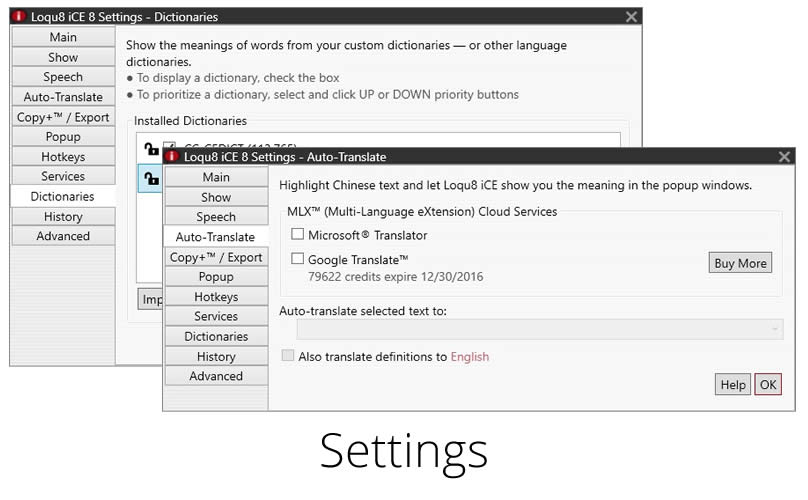Open the Dictionaries tab in the Auto-Translate window
Image resolution: width=808 pixels, height=500 pixels.
216,337
